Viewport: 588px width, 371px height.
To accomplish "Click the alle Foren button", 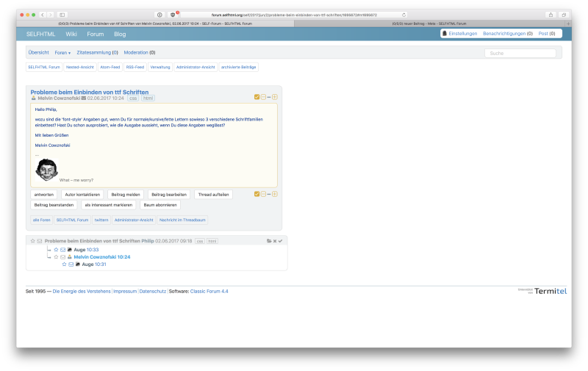I will coord(41,220).
